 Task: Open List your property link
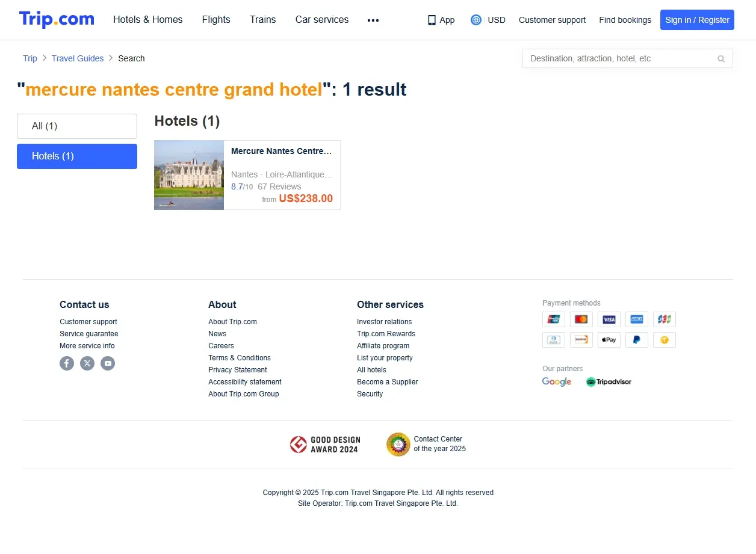(385, 358)
